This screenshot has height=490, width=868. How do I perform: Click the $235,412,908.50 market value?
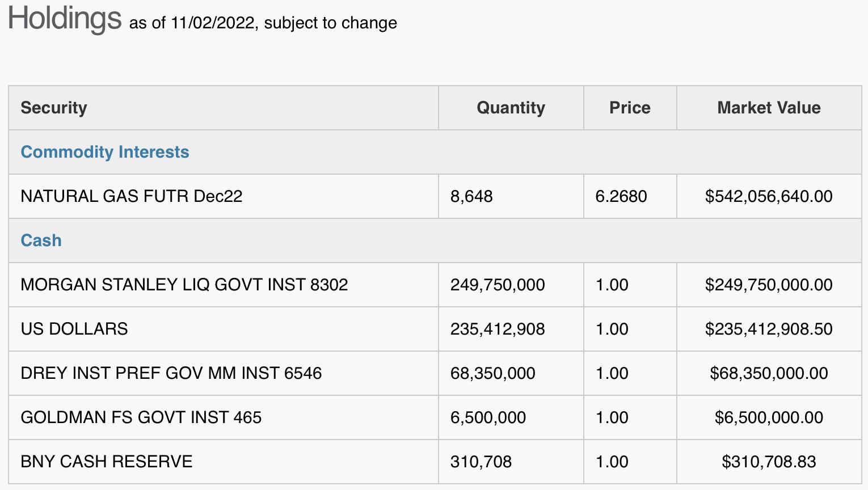point(769,329)
